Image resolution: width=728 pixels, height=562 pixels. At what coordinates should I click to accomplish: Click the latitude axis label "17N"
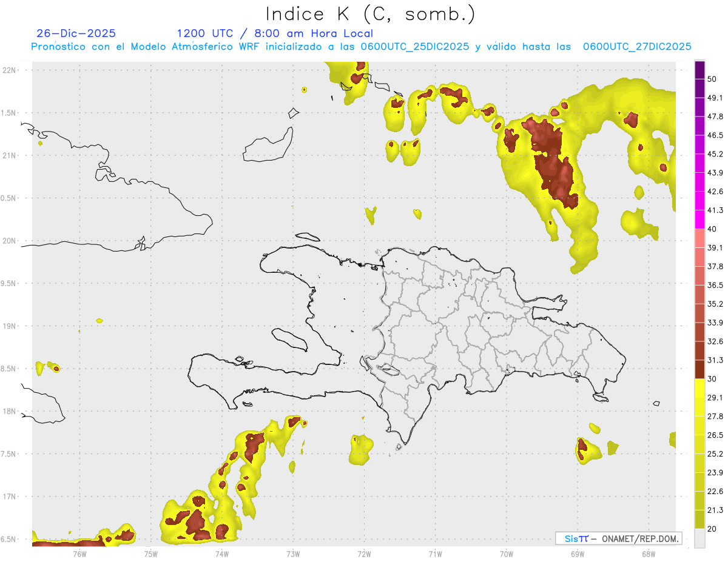[10, 497]
